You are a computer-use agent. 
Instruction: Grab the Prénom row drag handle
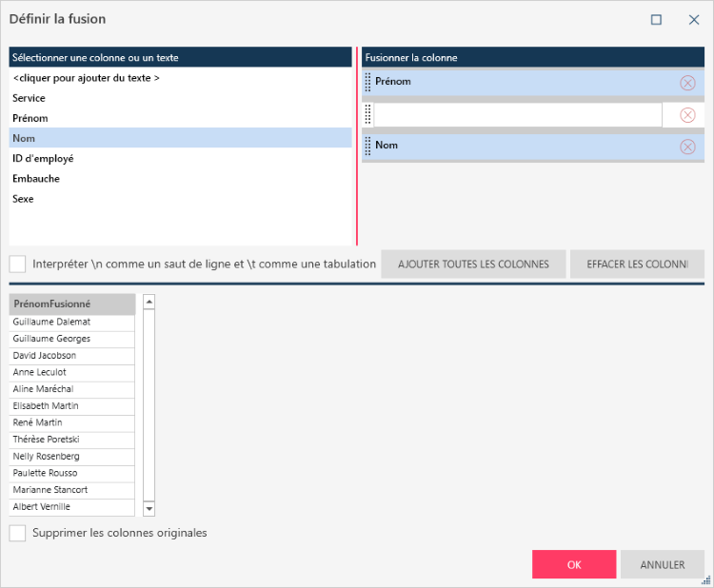[x=368, y=82]
